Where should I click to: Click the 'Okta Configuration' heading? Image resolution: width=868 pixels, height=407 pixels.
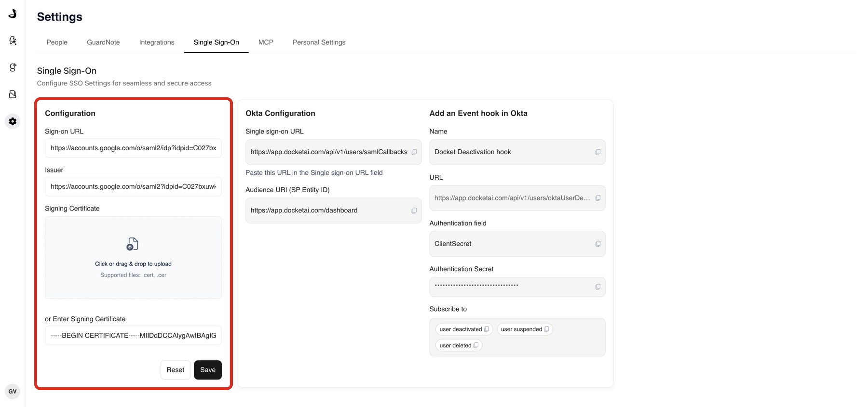click(280, 113)
